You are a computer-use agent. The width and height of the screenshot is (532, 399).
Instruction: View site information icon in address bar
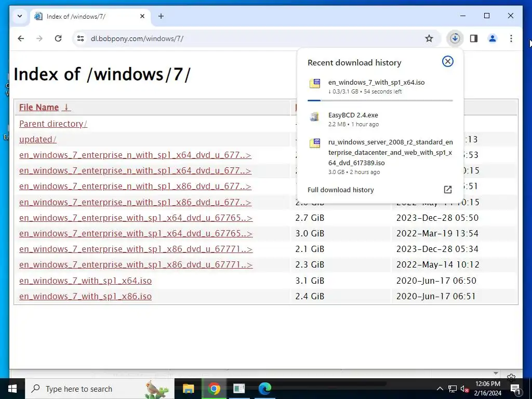tap(81, 38)
